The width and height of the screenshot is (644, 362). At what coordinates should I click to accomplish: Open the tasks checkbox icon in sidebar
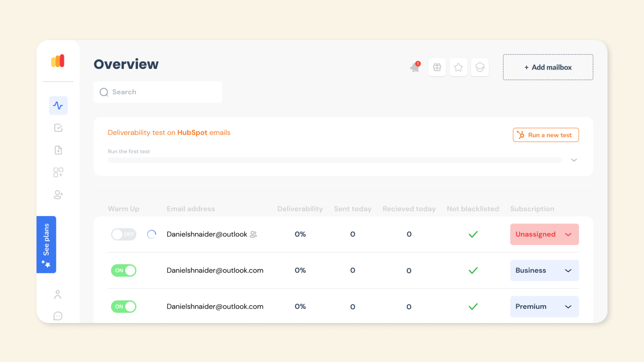(x=58, y=127)
